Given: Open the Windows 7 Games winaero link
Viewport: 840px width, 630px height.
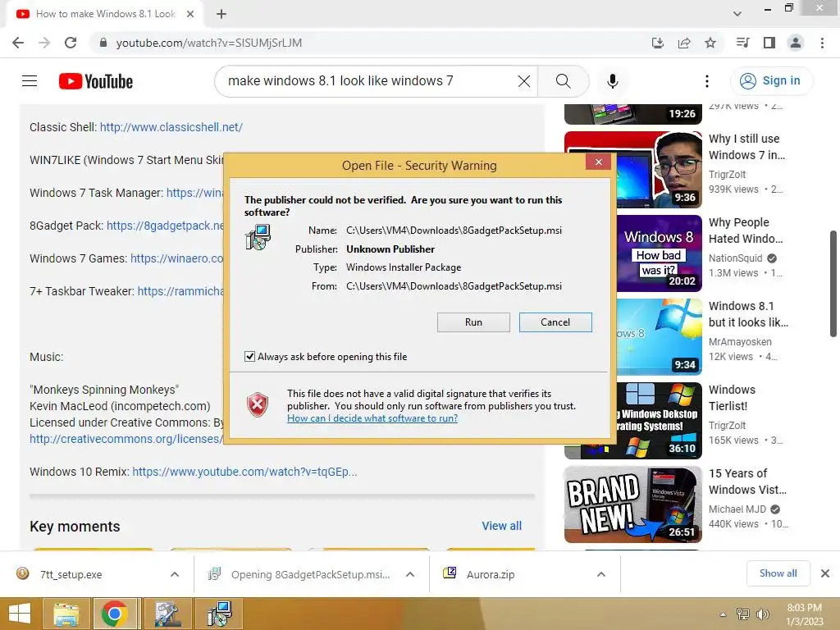Looking at the screenshot, I should (x=176, y=258).
